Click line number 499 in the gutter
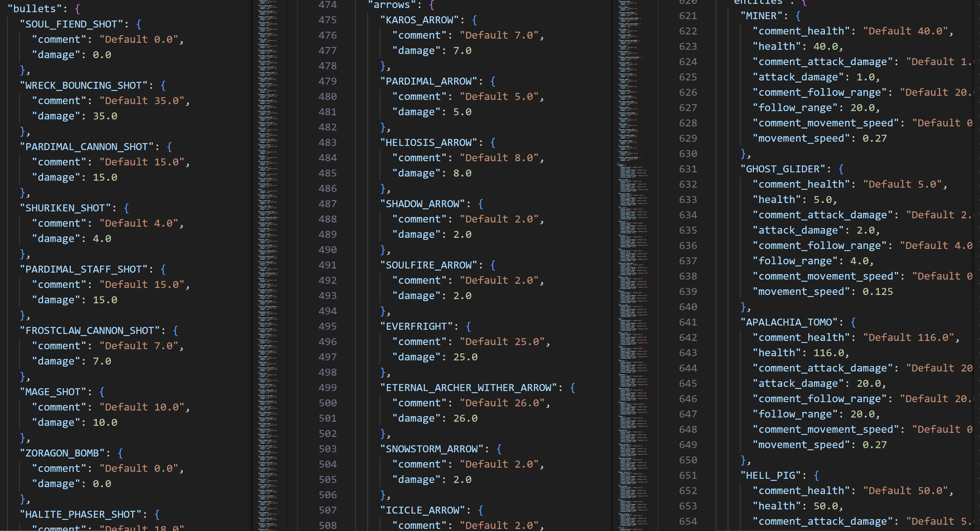The image size is (980, 531). pos(327,387)
